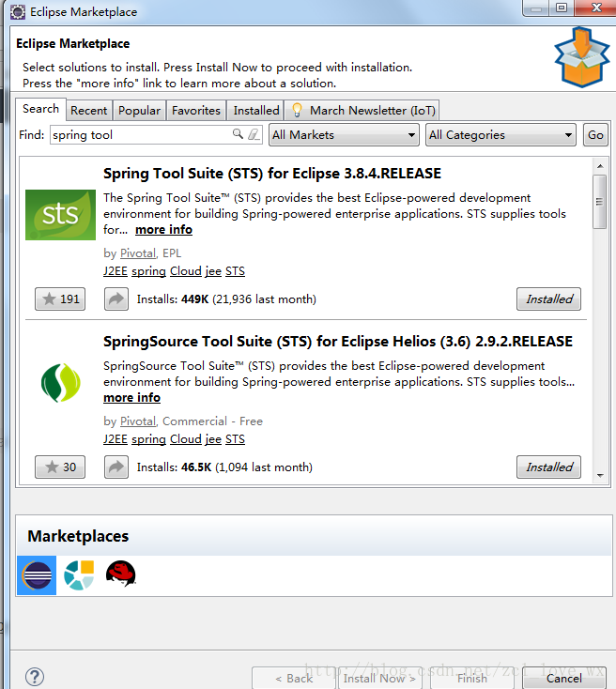Click the green STS logo thumbnail
The height and width of the screenshot is (689, 616).
pyautogui.click(x=60, y=215)
